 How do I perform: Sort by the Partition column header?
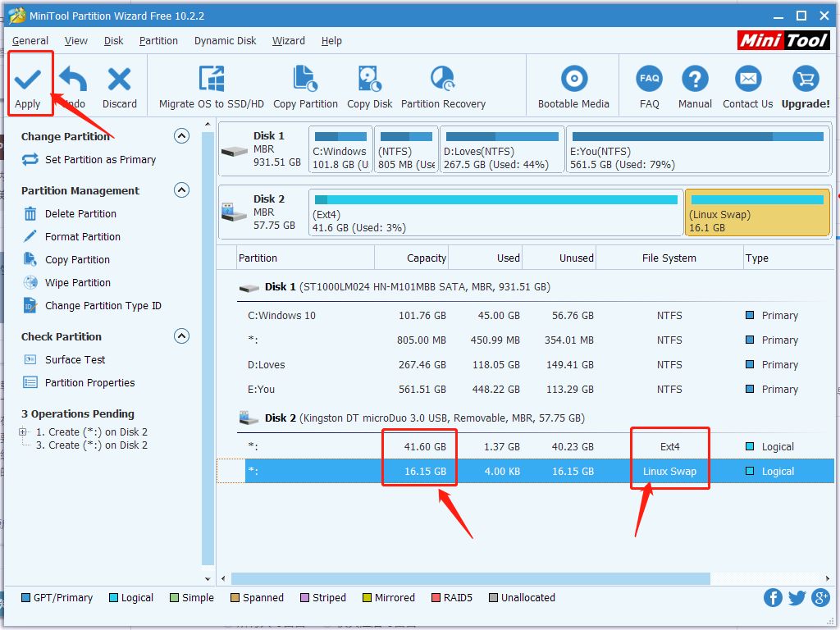tap(305, 258)
